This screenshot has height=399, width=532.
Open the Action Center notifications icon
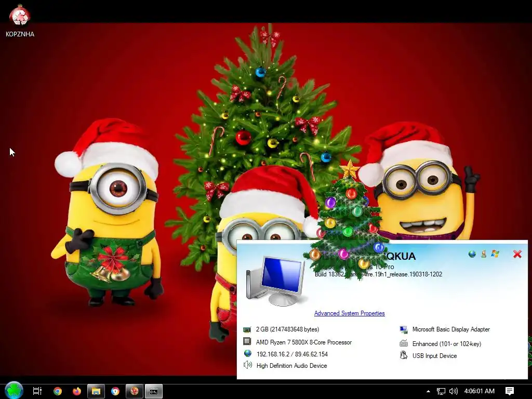coord(510,391)
